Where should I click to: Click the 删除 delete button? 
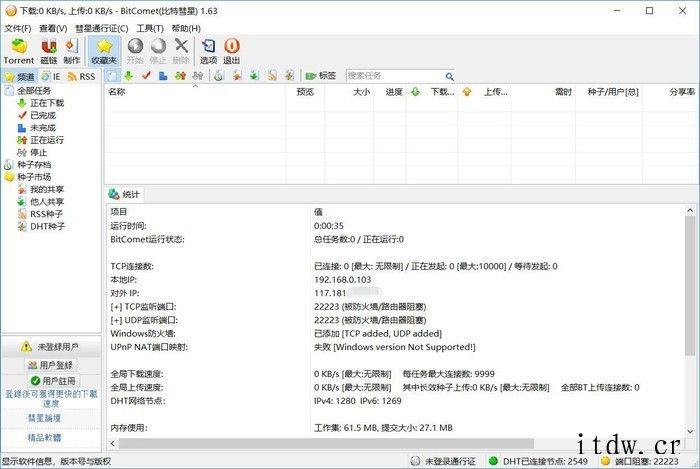point(181,51)
